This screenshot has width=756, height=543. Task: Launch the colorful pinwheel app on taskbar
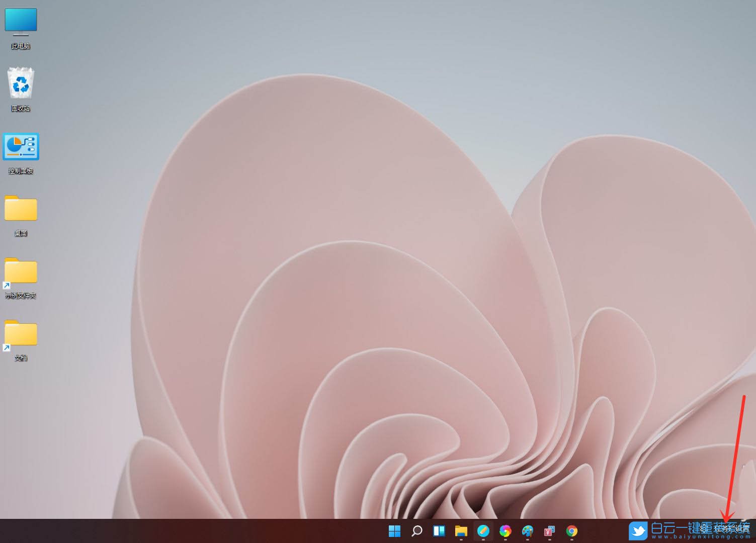click(506, 531)
